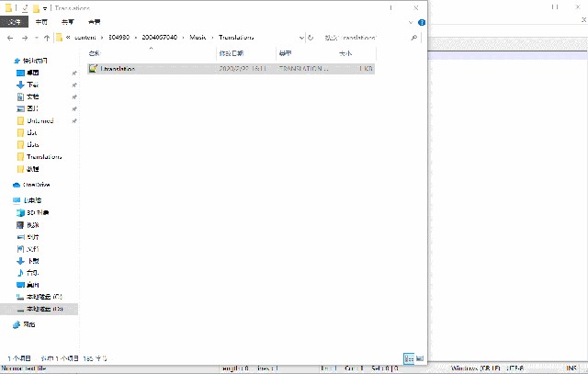Refresh the current folder view
Image resolution: width=588 pixels, height=374 pixels.
[x=311, y=38]
